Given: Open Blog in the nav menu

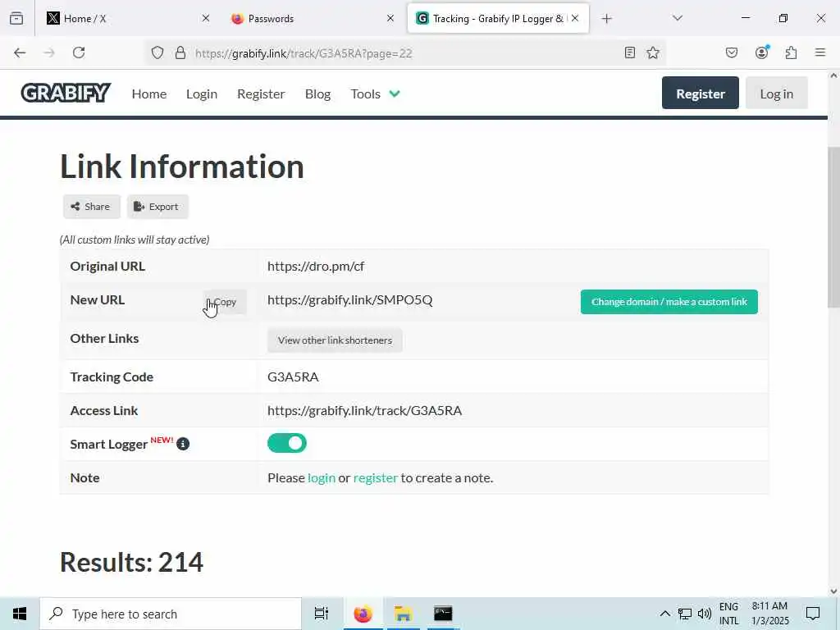Looking at the screenshot, I should click(x=317, y=94).
